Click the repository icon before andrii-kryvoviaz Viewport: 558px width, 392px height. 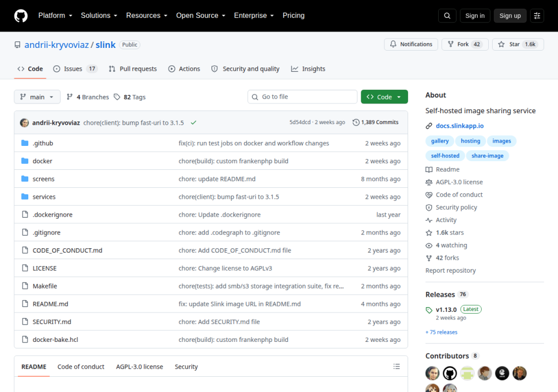point(17,45)
